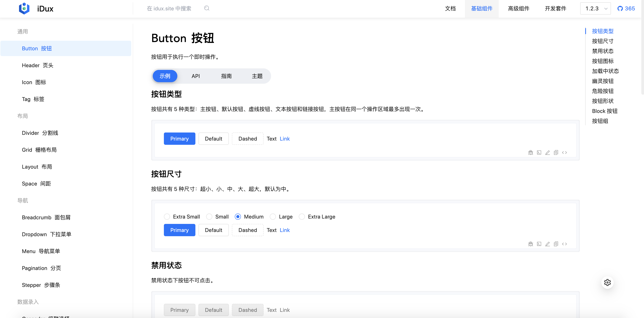This screenshot has width=644, height=318.
Task: Show code with <> icon in 按钮类型 demo
Action: tap(564, 152)
